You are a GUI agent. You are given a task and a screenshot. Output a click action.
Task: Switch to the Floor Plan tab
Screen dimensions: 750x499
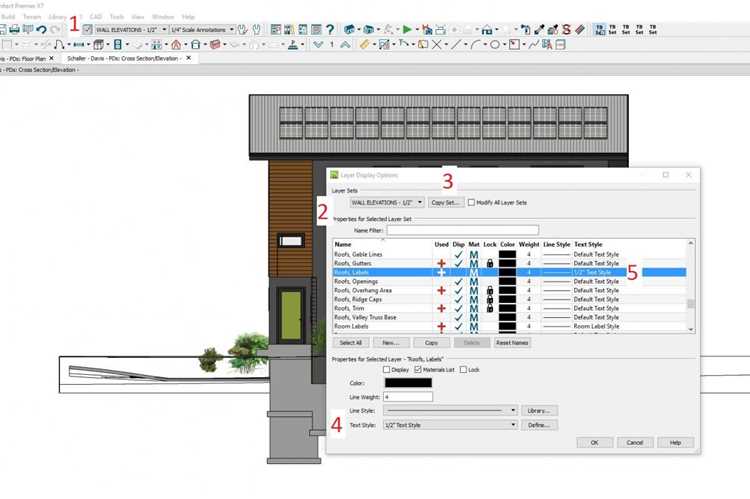coord(26,58)
